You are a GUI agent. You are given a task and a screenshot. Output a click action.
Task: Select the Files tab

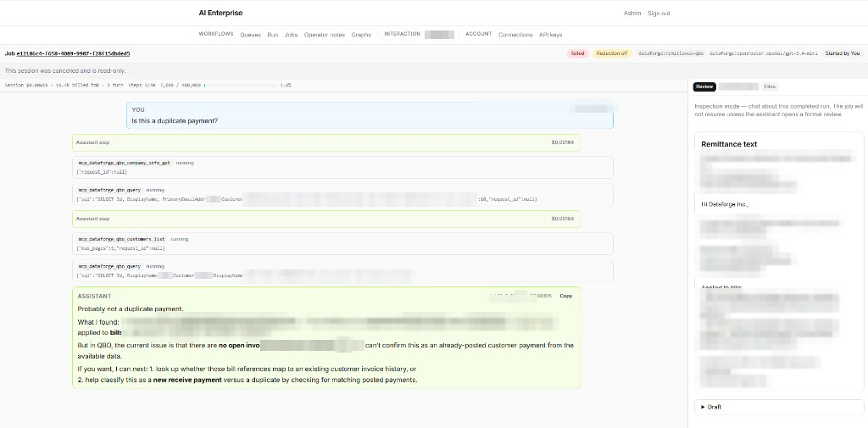pyautogui.click(x=770, y=86)
